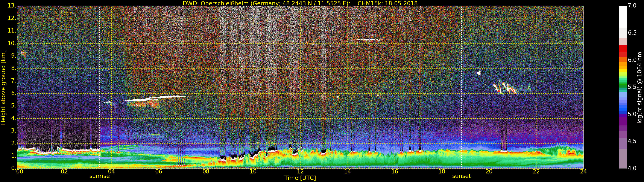The height and width of the screenshot is (182, 644).
Task: Click the time axis tick '04'
Action: 111,172
